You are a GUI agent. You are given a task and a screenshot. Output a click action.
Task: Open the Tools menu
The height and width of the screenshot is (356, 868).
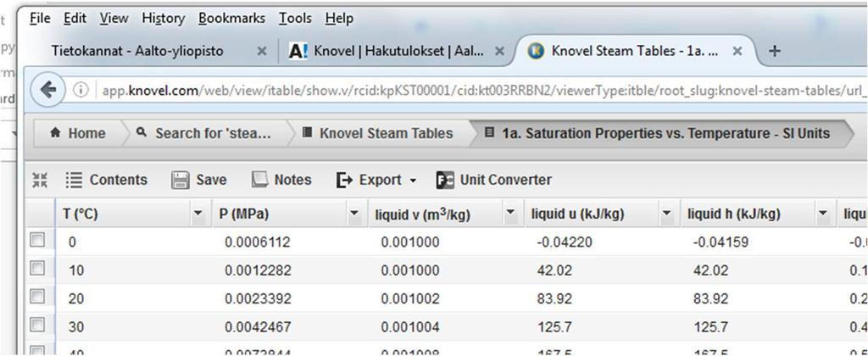(295, 19)
